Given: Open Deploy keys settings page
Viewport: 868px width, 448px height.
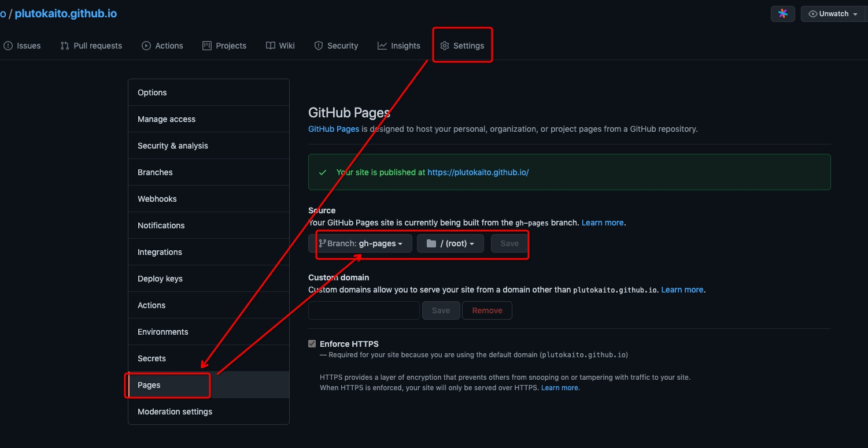Looking at the screenshot, I should click(209, 279).
